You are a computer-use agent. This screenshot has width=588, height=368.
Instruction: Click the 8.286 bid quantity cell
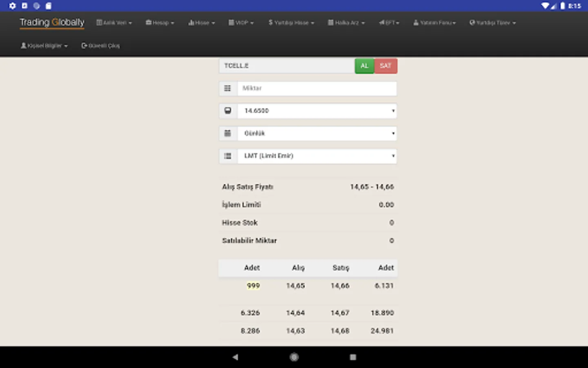(x=250, y=331)
